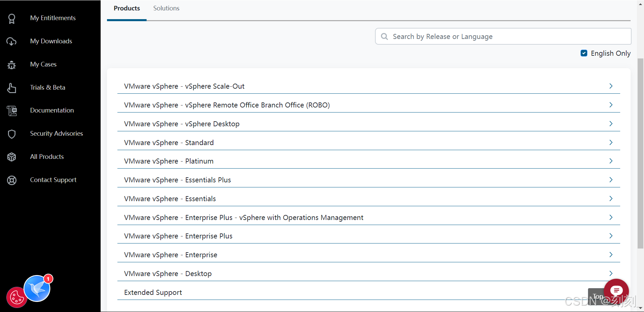Go to My Downloads
This screenshot has height=312, width=644.
tap(51, 41)
